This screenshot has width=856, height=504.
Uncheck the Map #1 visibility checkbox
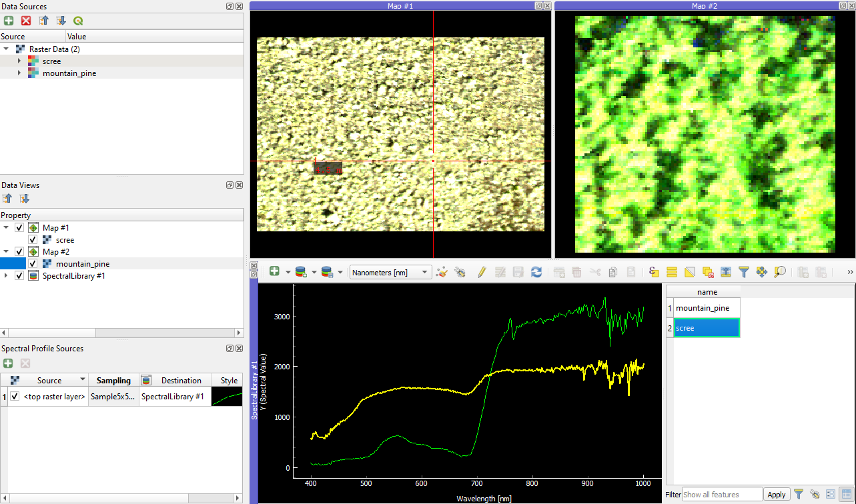pos(19,228)
